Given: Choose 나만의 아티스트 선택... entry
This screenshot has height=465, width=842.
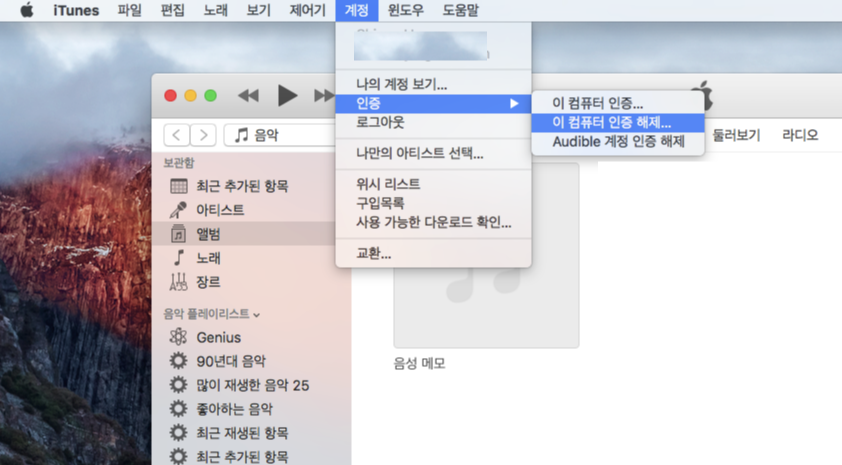Looking at the screenshot, I should click(x=433, y=154).
